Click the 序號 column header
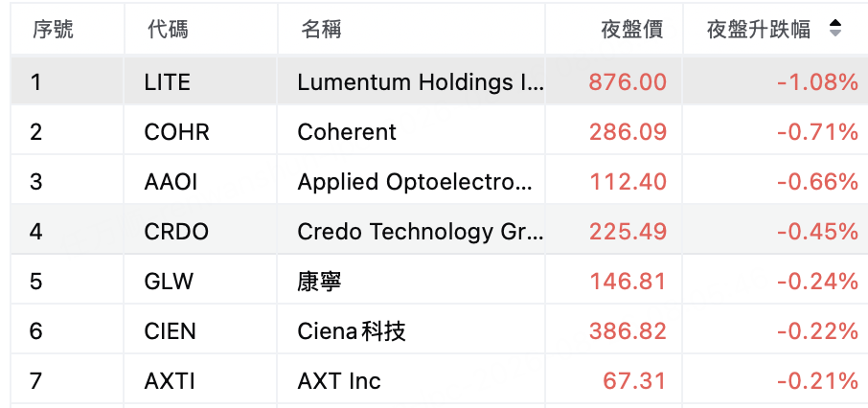868x408 pixels. pos(53,30)
